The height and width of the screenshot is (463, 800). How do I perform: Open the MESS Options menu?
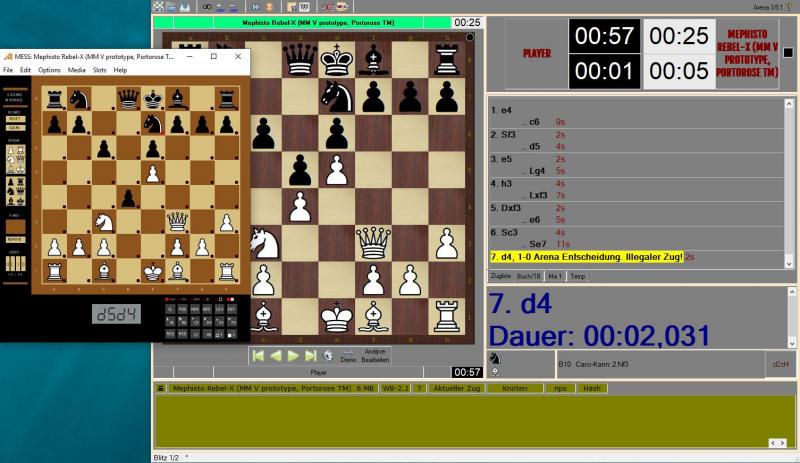[49, 70]
